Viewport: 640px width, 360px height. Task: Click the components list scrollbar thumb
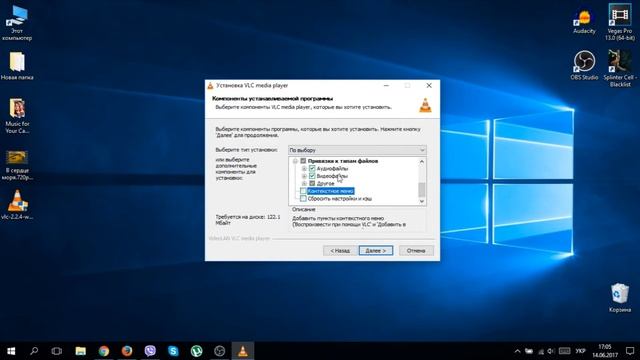422,189
